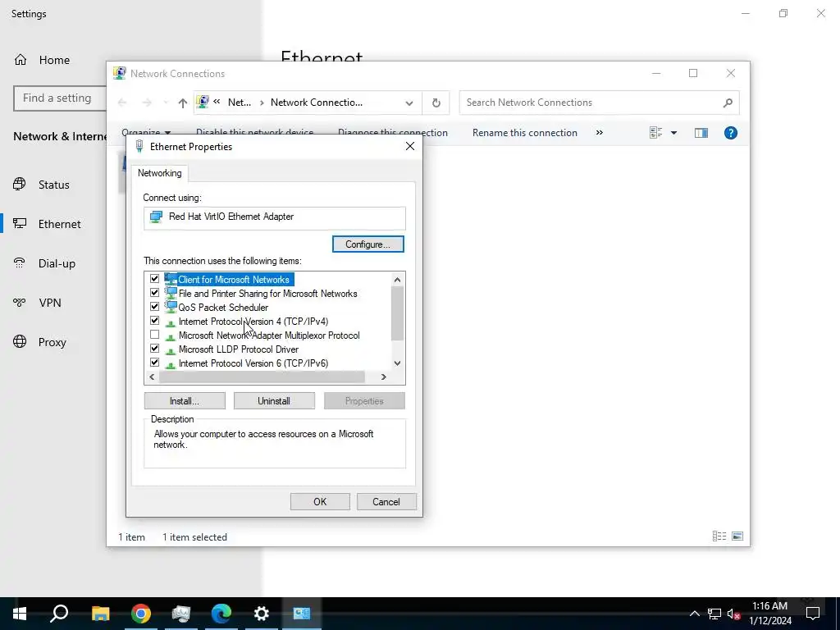
Task: Click the muted volume tray icon
Action: click(x=734, y=614)
